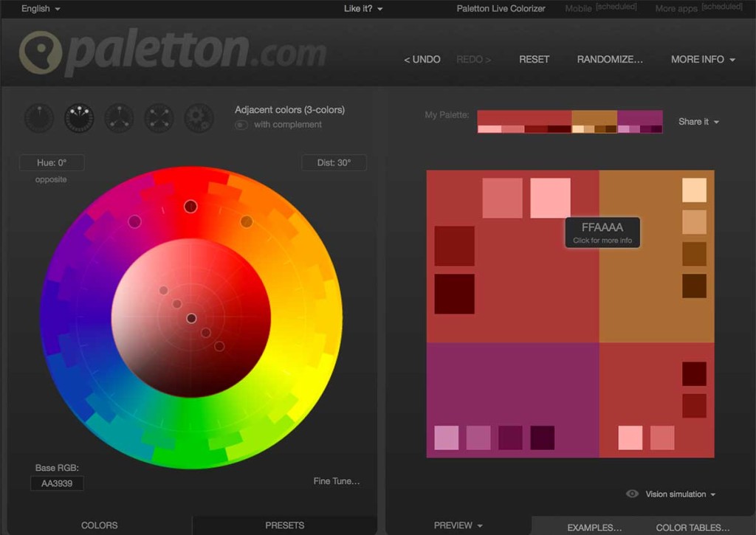Click the light pink swatch in bottom-right red panel
The width and height of the screenshot is (756, 535).
coord(630,438)
